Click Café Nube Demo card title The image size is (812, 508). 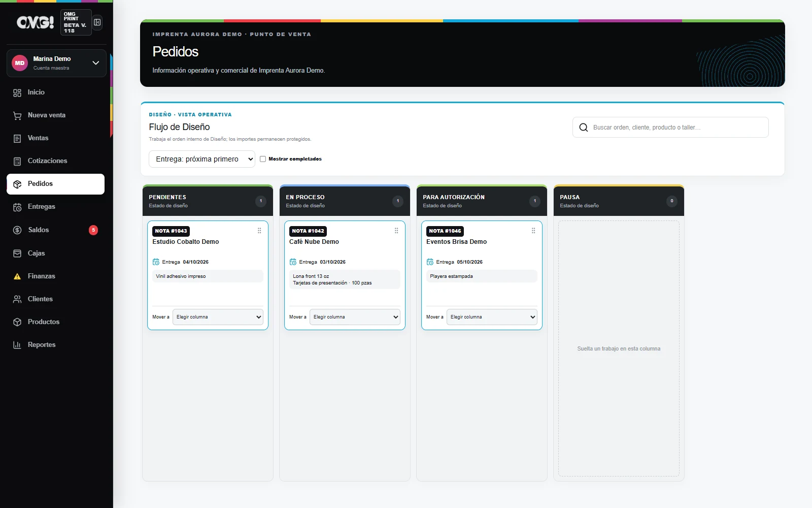click(x=314, y=242)
